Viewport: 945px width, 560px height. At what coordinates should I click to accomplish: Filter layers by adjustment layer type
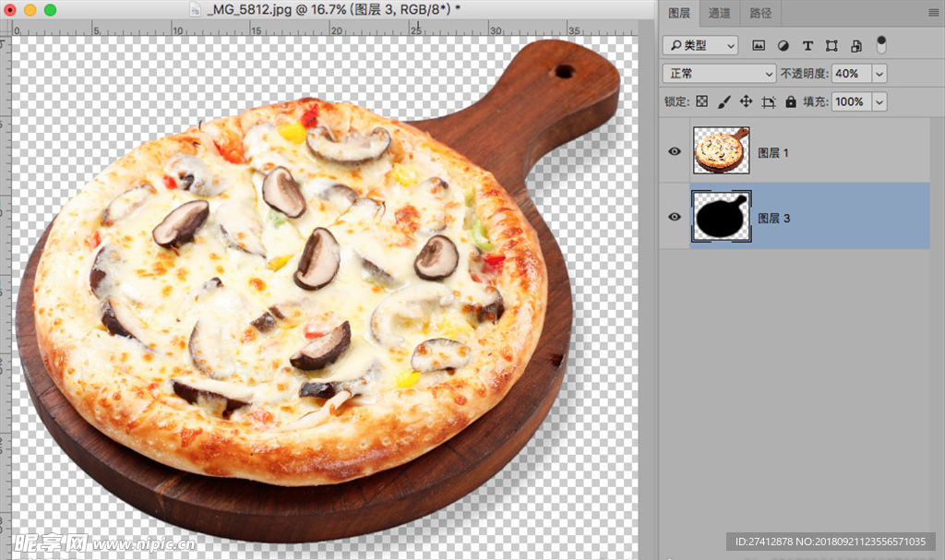pos(784,45)
